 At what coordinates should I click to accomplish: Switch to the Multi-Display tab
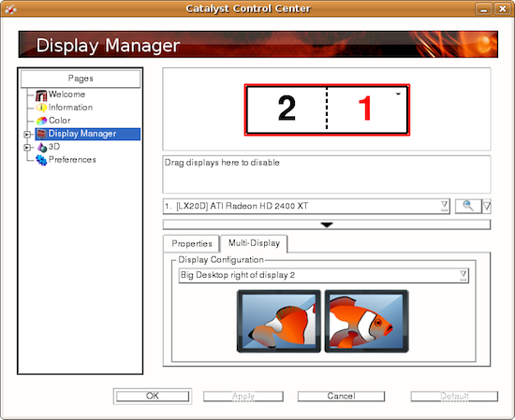click(x=254, y=243)
